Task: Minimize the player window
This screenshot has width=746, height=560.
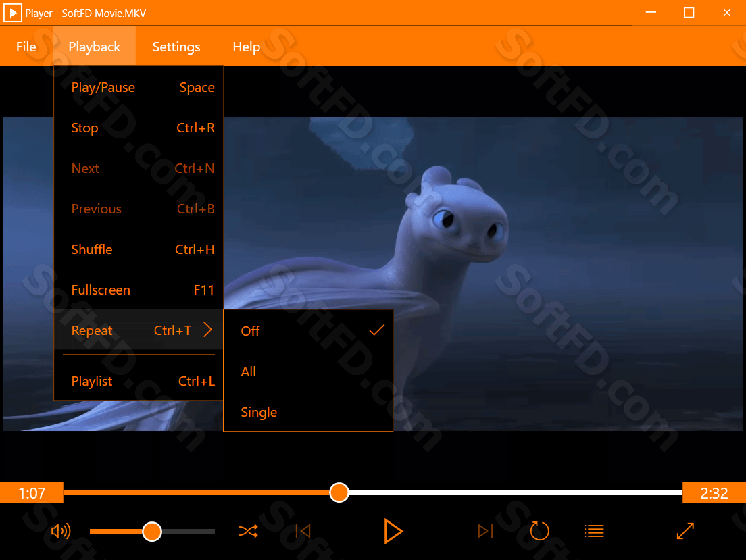Action: [651, 13]
